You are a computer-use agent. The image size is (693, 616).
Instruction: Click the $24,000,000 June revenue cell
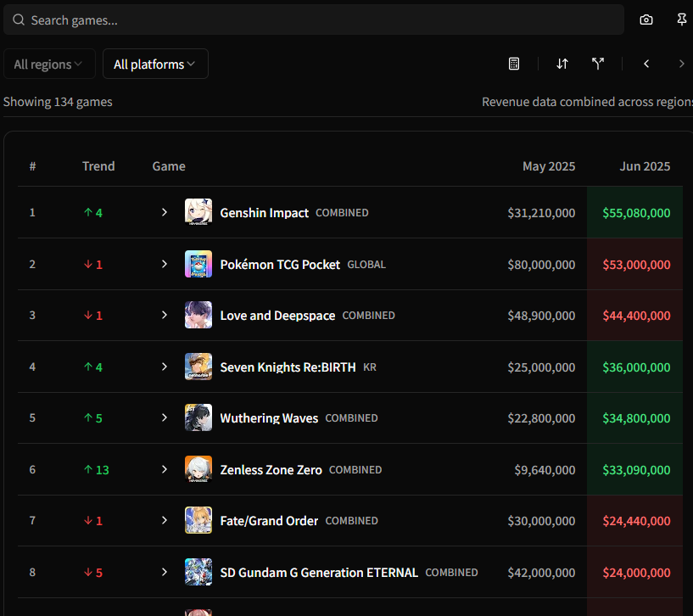click(636, 572)
